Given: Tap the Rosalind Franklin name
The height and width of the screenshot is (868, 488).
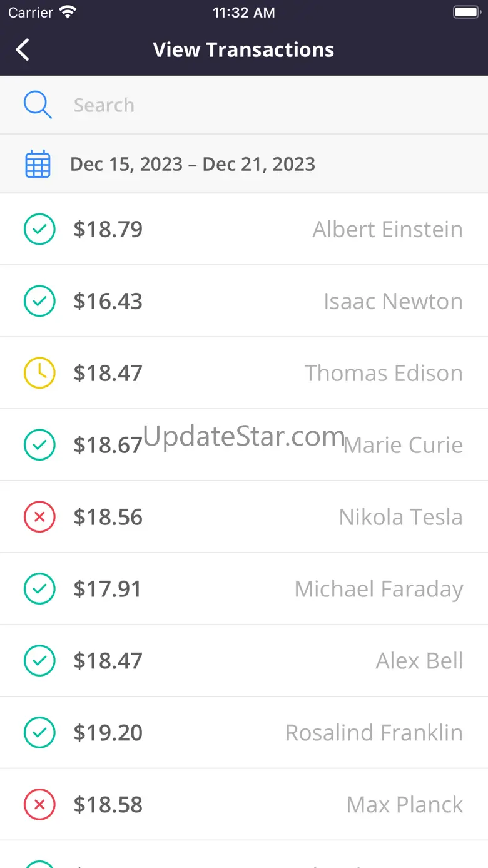Looking at the screenshot, I should (374, 733).
